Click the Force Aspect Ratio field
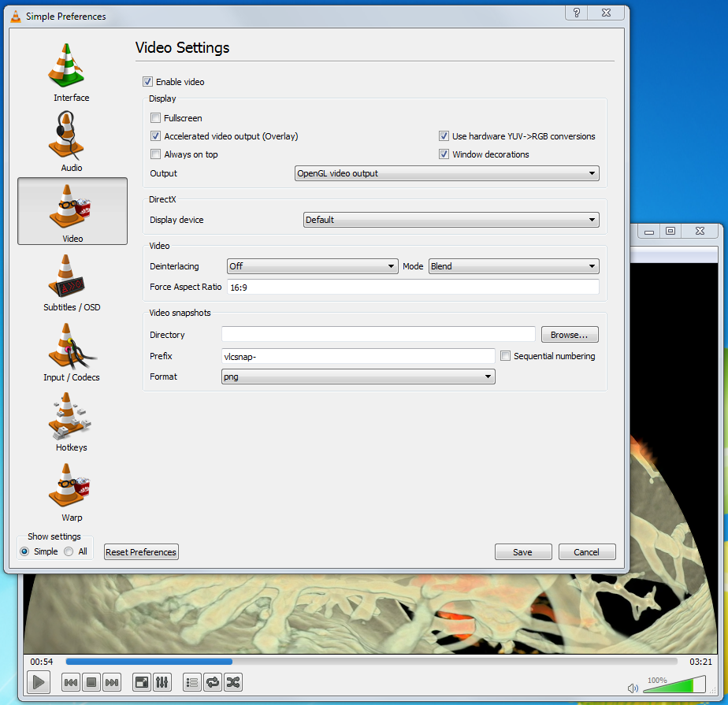Screen dimensions: 728x705 coord(413,288)
